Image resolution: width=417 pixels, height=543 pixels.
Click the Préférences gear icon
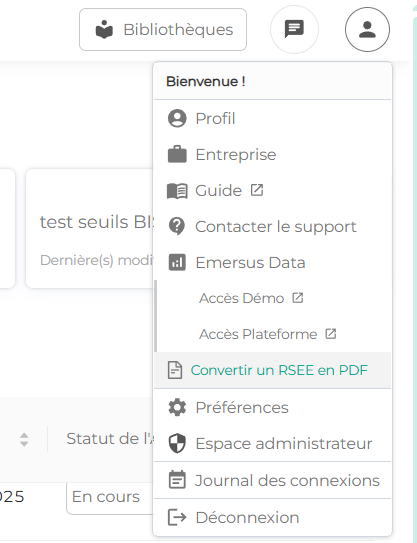click(x=177, y=407)
